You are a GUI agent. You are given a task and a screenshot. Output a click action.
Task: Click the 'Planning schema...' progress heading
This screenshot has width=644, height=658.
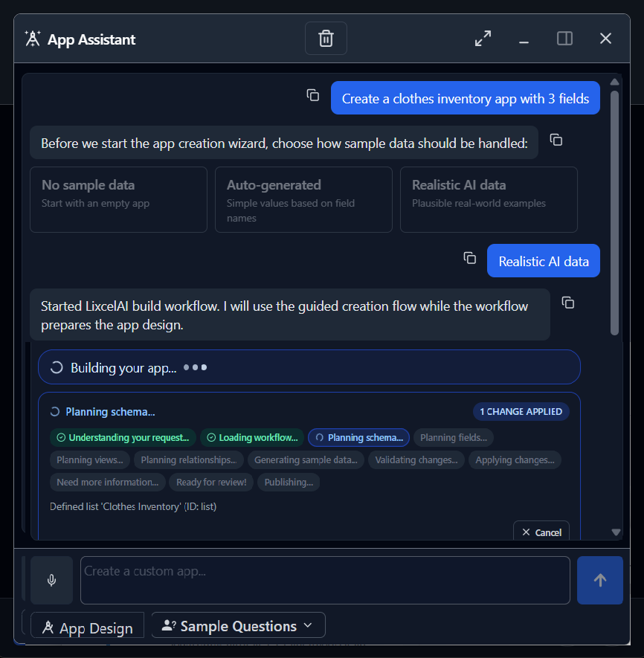[x=110, y=412]
